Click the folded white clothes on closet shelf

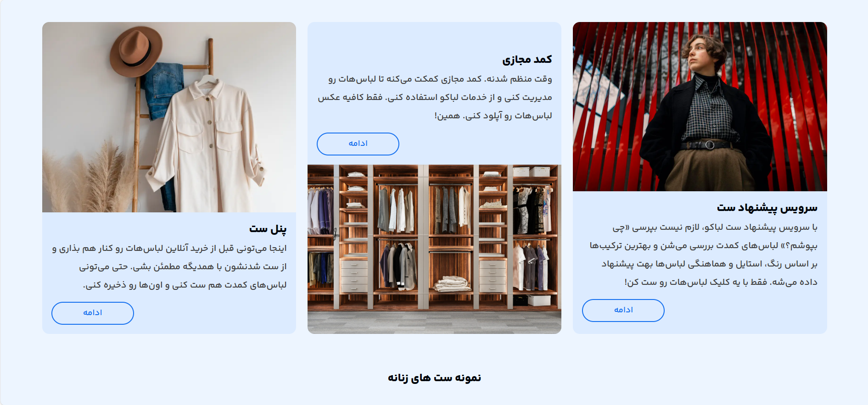[x=453, y=284]
